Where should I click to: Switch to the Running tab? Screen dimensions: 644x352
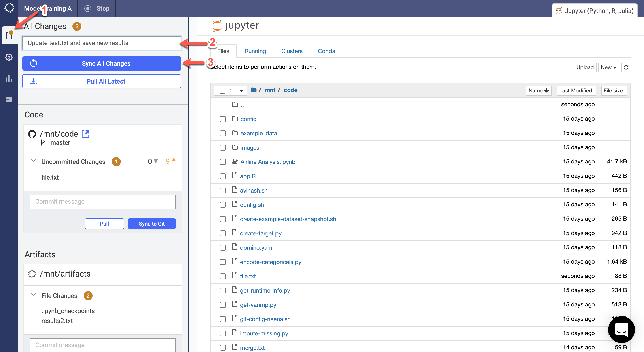point(255,51)
